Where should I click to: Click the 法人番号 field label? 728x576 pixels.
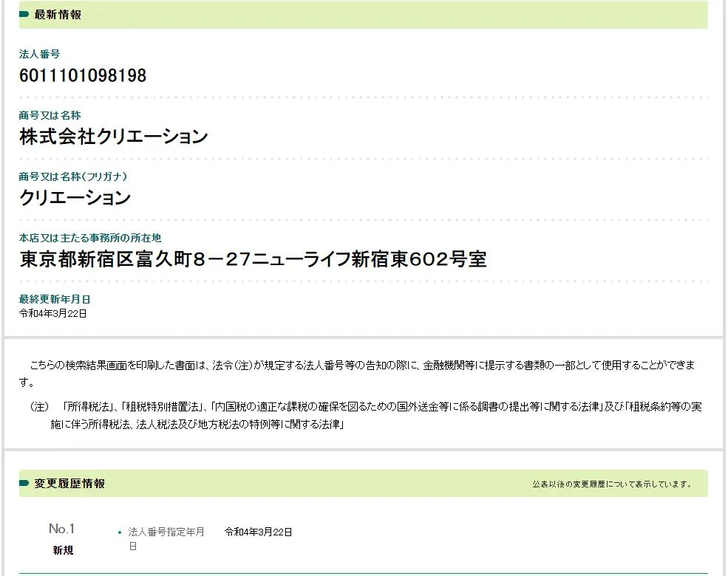pyautogui.click(x=39, y=55)
